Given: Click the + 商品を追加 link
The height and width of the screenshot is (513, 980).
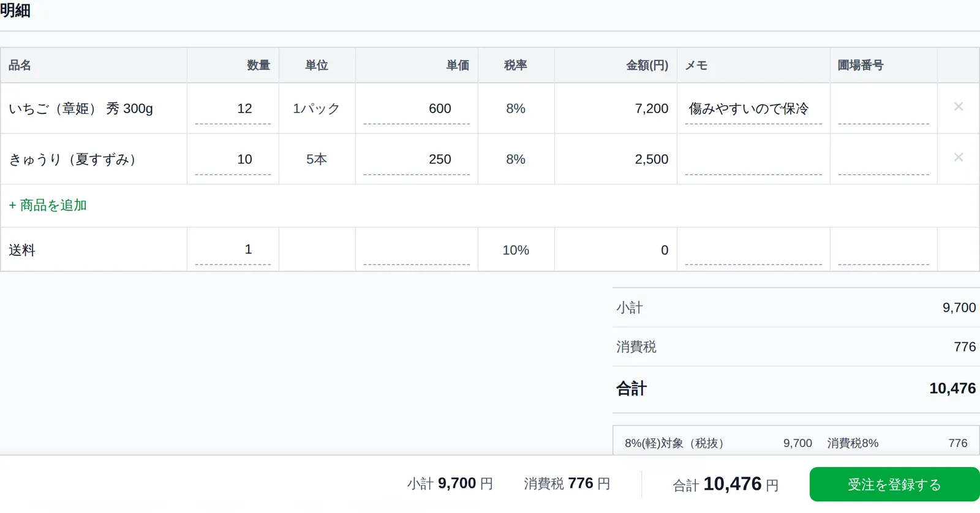Looking at the screenshot, I should pos(48,205).
